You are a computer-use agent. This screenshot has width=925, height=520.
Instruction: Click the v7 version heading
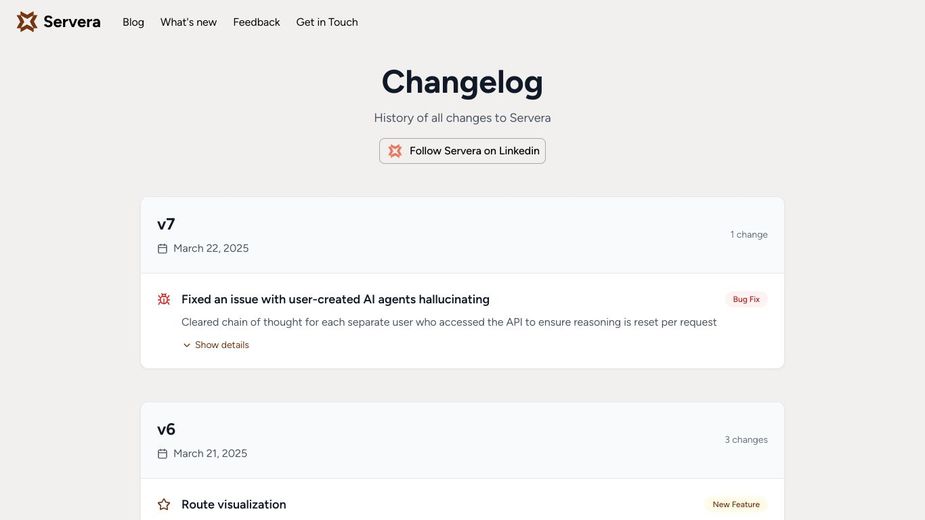[x=166, y=224]
